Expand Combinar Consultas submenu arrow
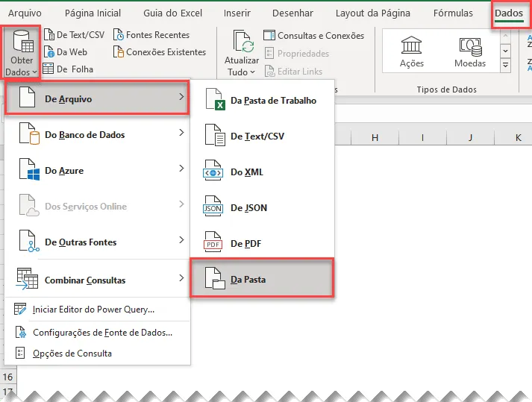532x402 pixels. pyautogui.click(x=181, y=278)
